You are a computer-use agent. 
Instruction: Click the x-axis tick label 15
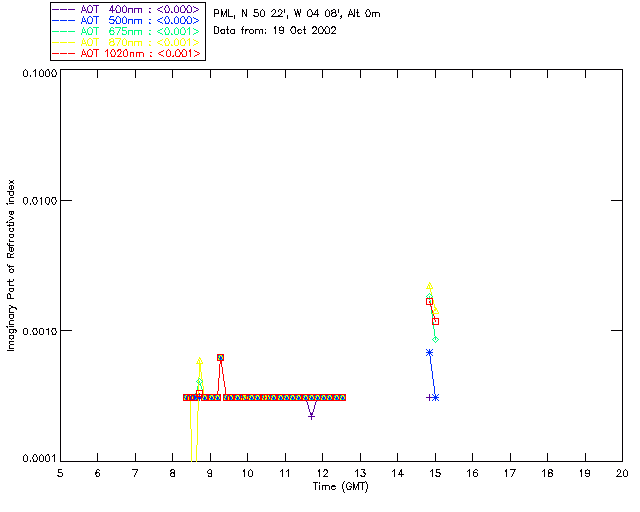pyautogui.click(x=435, y=473)
